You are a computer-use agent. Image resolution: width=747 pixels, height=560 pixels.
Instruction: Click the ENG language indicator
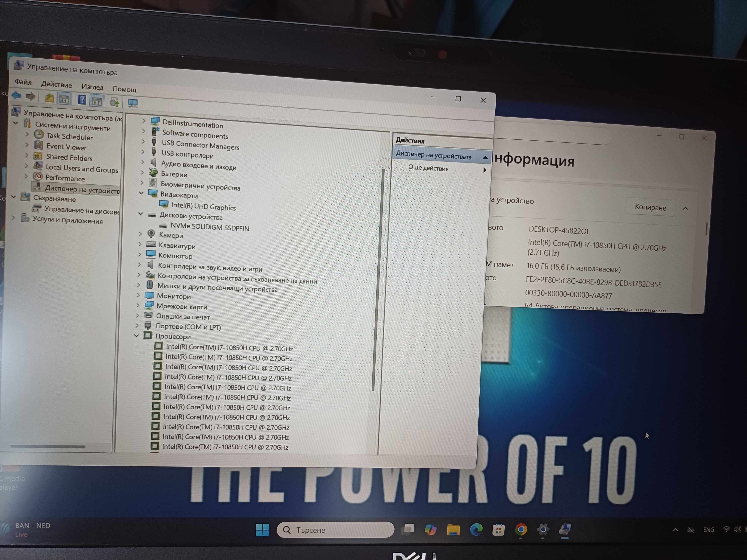709,530
